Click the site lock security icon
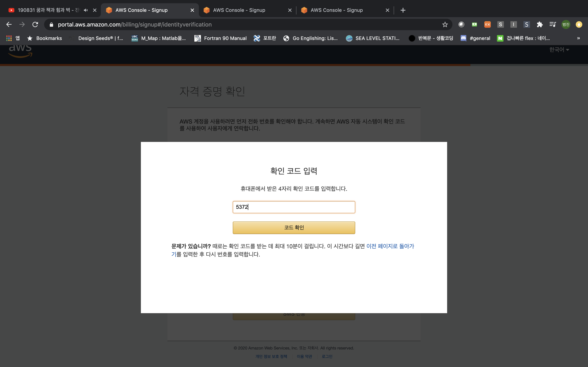588x367 pixels. (51, 24)
